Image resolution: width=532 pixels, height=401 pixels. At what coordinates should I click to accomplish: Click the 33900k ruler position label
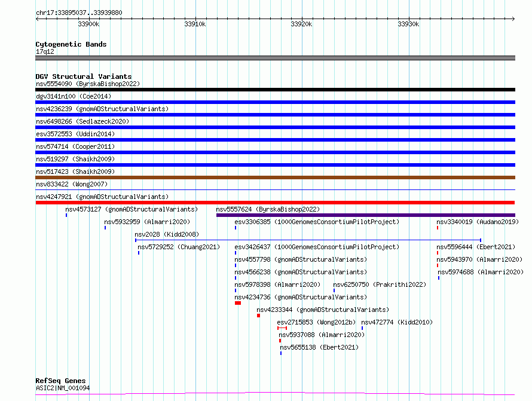click(x=88, y=24)
